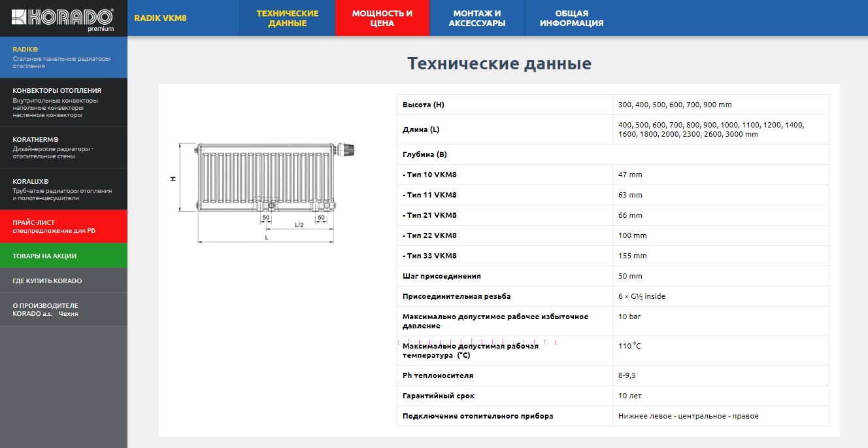The height and width of the screenshot is (448, 868).
Task: Open KORALUX tubular radiators section
Action: [63, 189]
